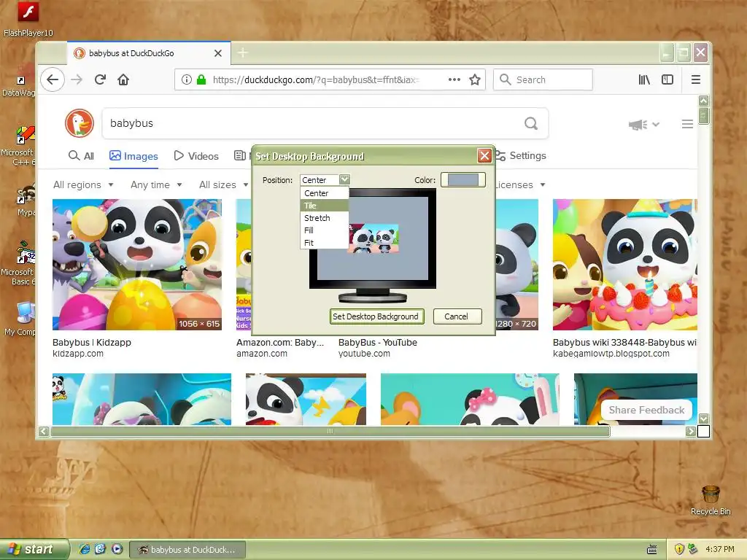Open the Amazon.com: Baby... result title
The image size is (747, 560).
coord(280,343)
